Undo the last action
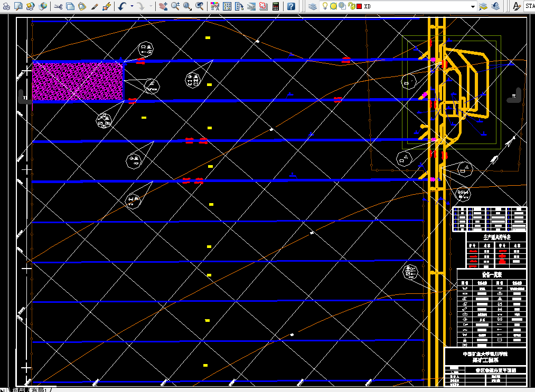 [123, 6]
